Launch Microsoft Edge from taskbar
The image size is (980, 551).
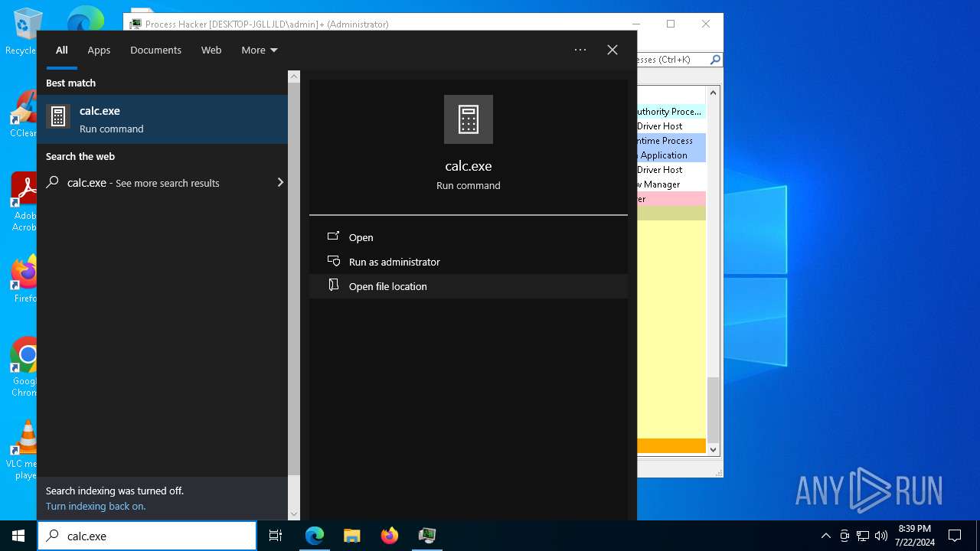coord(315,536)
